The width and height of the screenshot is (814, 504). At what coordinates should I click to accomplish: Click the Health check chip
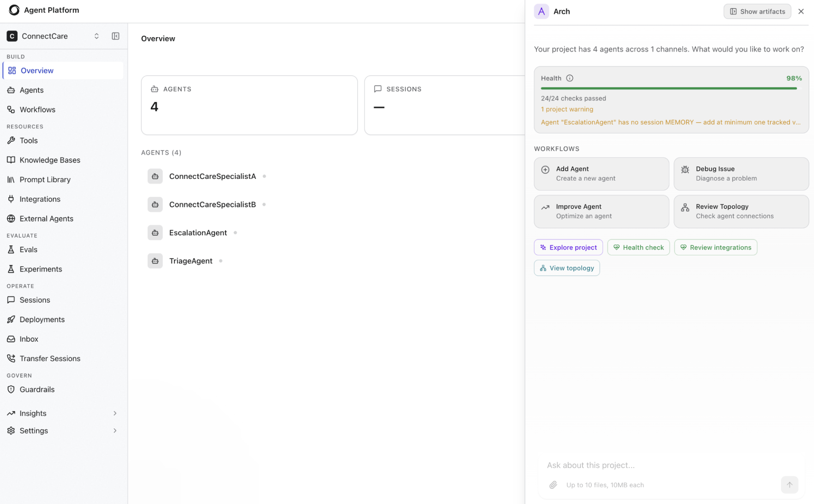[638, 247]
